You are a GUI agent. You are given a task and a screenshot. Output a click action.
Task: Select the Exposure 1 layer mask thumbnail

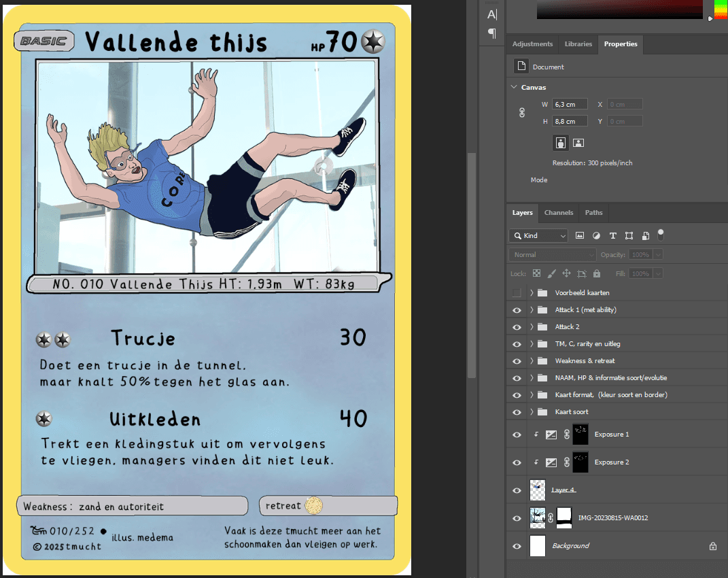click(580, 435)
